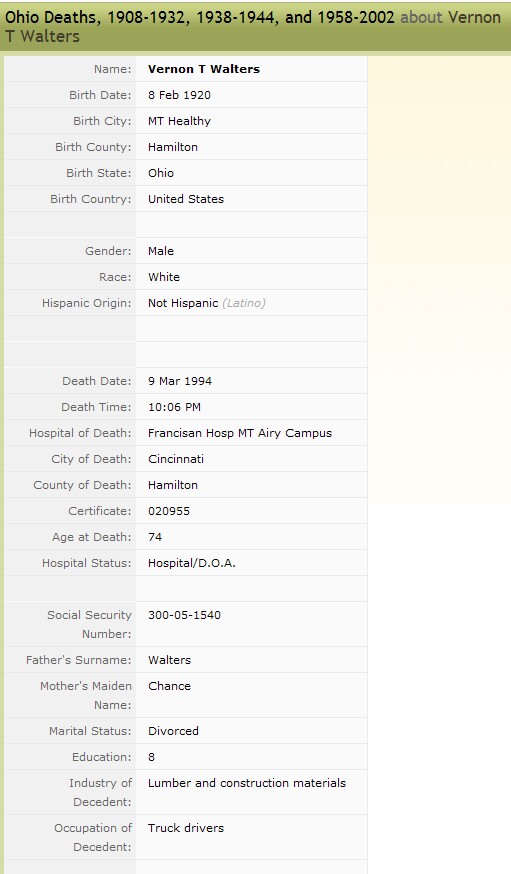This screenshot has height=874, width=511.
Task: Click marital status value Divorced
Action: click(173, 731)
